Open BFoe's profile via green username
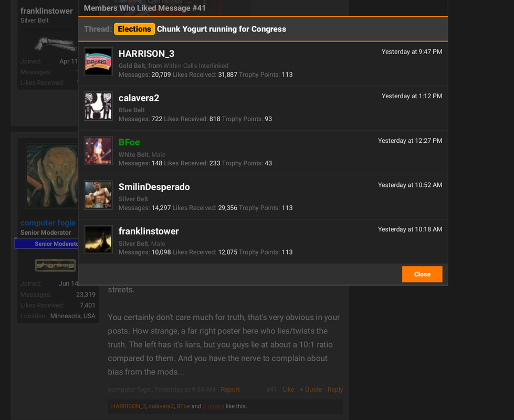Image resolution: width=514 pixels, height=420 pixels. [129, 142]
